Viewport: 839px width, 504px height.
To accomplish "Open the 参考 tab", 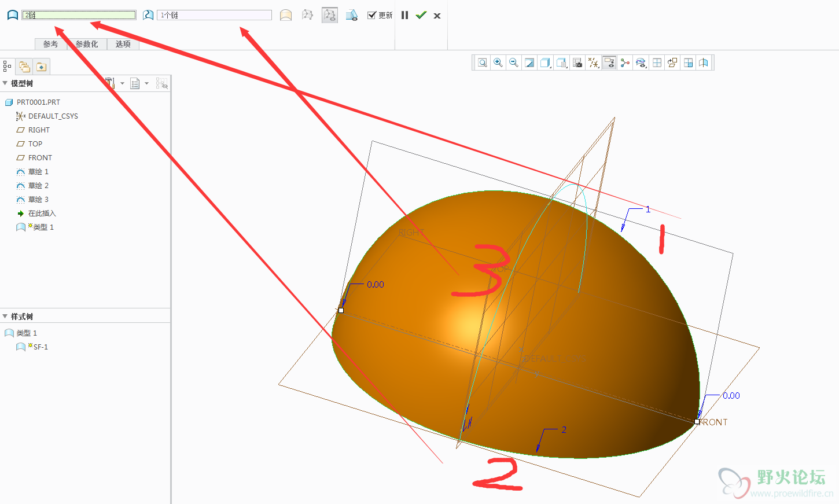I will click(50, 44).
